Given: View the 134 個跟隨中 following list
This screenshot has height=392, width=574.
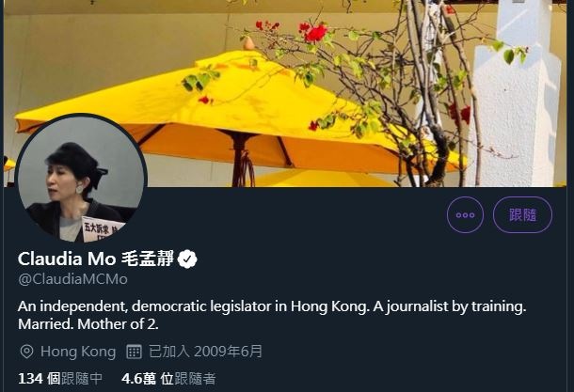Looking at the screenshot, I should [x=60, y=379].
